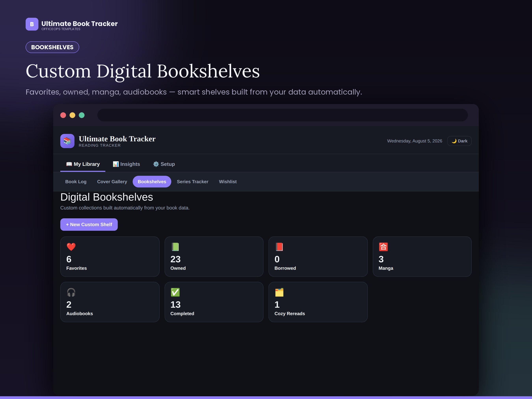Select the Bookshelves sub-tab
The width and height of the screenshot is (532, 399).
tap(152, 182)
